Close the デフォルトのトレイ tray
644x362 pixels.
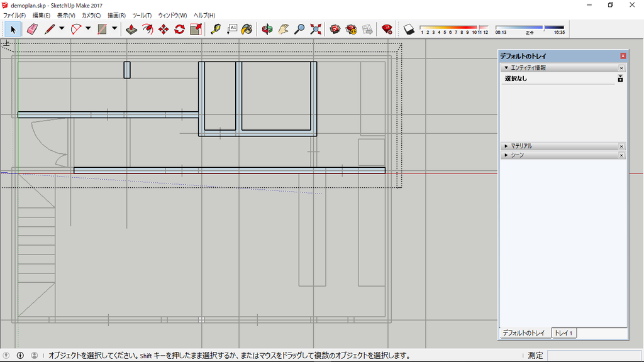[x=623, y=56]
